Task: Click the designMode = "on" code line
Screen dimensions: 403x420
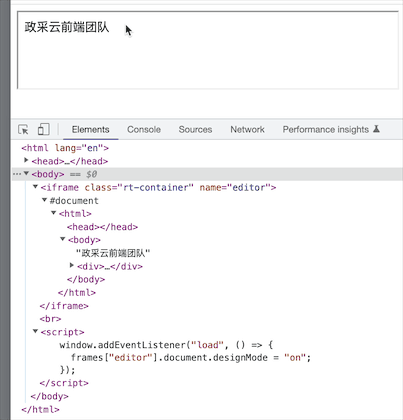Action: coord(191,358)
